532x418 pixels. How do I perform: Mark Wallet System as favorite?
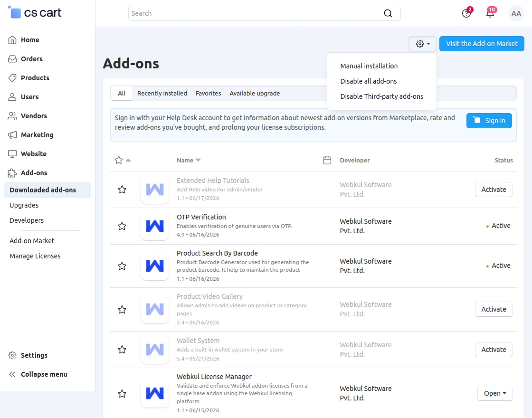122,350
